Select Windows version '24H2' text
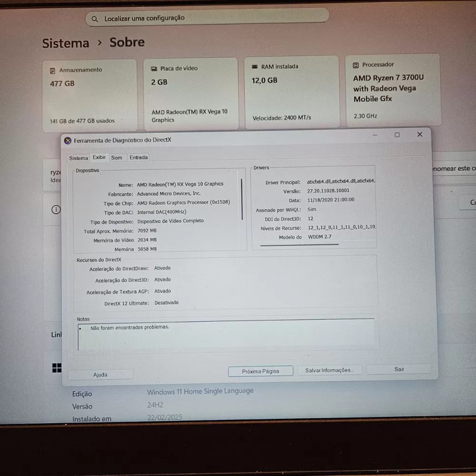Viewport: 476px width, 476px height. point(155,405)
